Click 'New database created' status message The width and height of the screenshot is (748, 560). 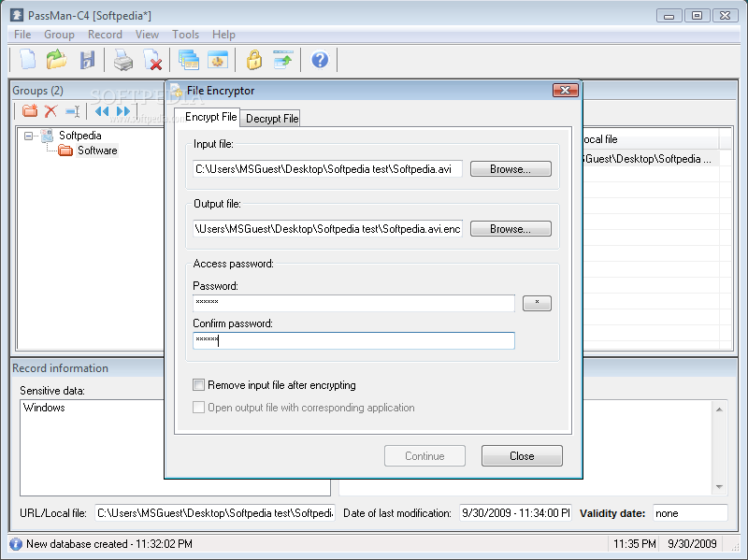click(108, 544)
